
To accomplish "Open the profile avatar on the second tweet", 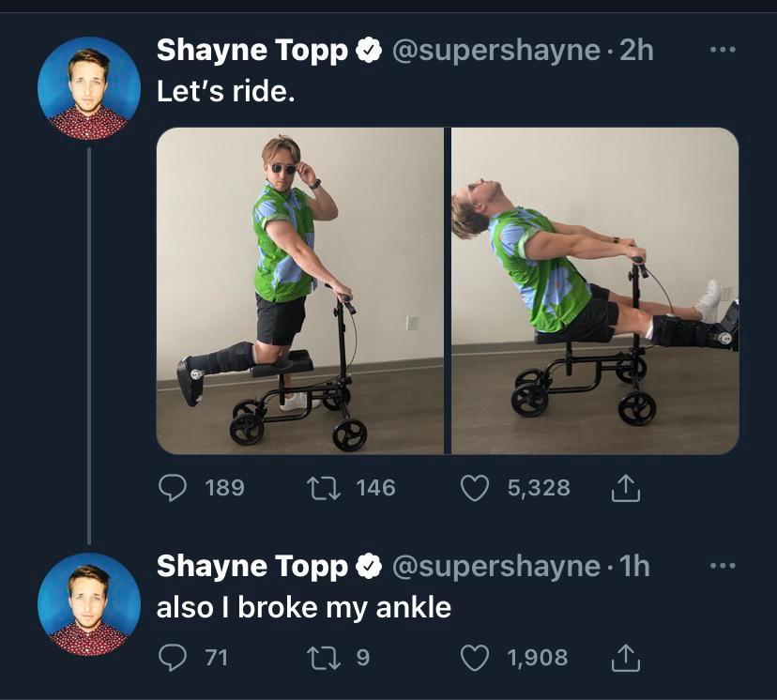I will 88,604.
